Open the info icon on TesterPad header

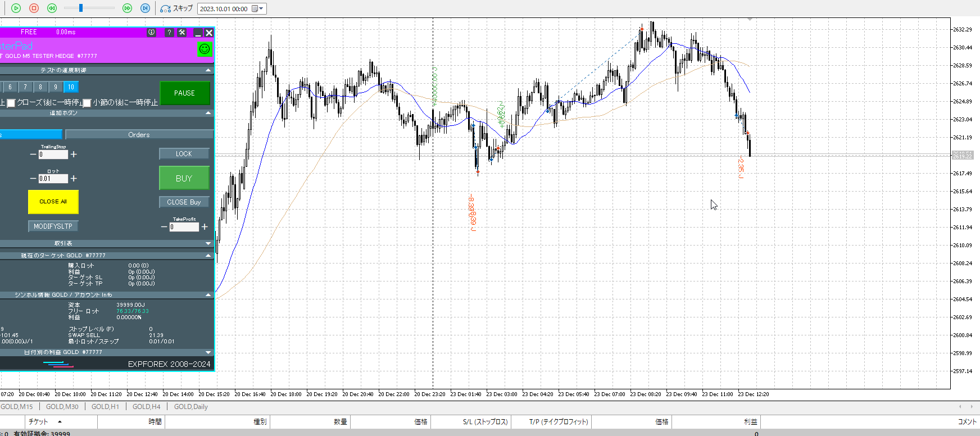pos(151,33)
